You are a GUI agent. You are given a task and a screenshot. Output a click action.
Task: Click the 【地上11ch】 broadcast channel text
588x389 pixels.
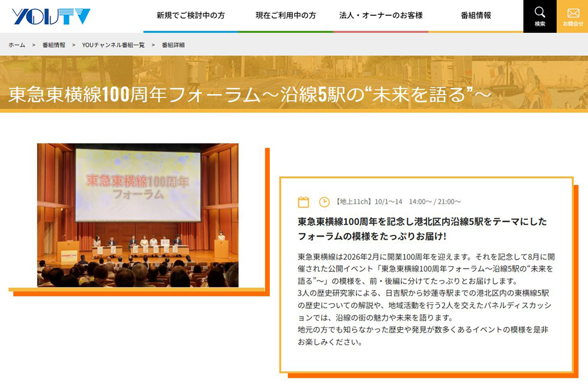[353, 202]
